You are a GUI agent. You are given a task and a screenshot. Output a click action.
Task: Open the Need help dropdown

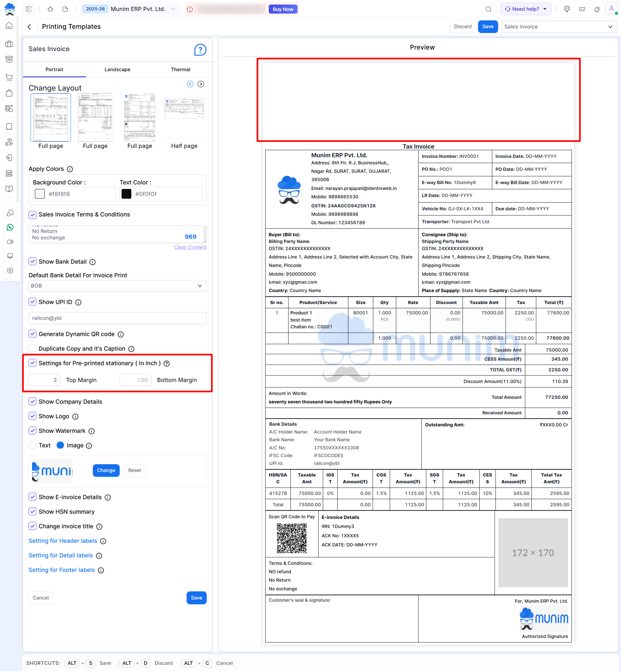pos(526,9)
